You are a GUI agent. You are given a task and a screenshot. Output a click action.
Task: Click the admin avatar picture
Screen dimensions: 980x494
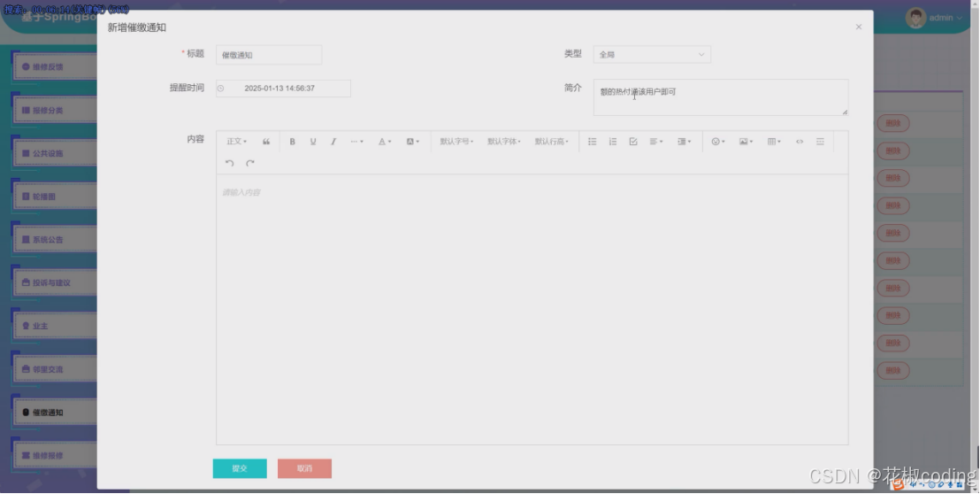(x=915, y=18)
